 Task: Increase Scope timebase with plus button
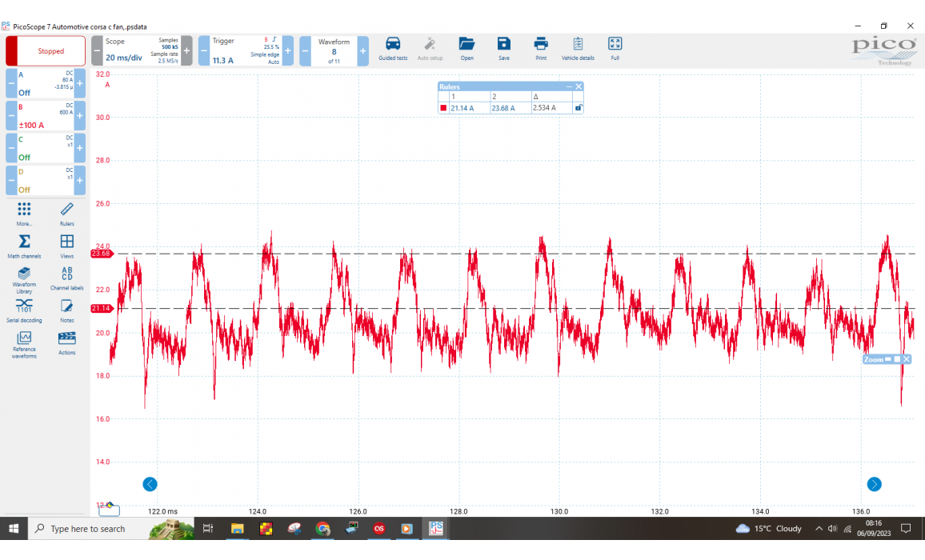[x=186, y=50]
